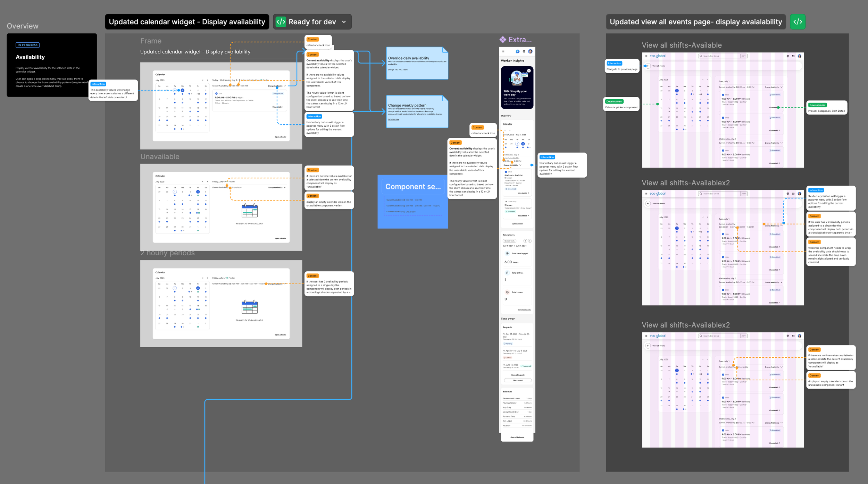Click the code icon in Ready for dev badge
This screenshot has width=868, height=484.
[x=281, y=22]
